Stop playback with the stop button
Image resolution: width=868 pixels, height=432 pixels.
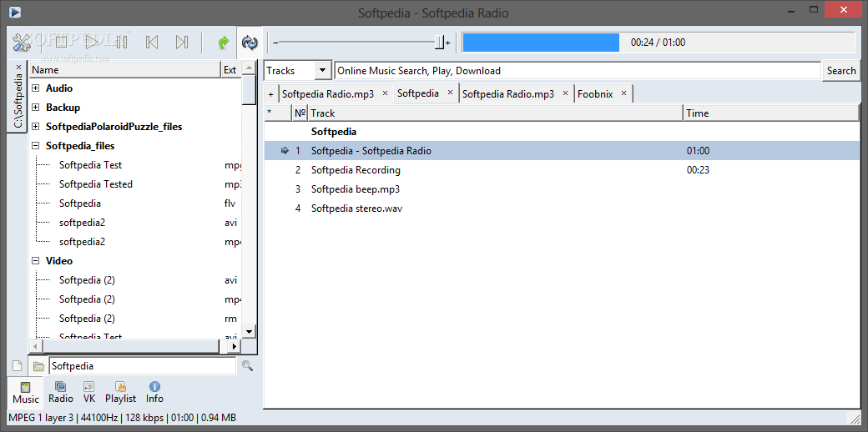61,42
